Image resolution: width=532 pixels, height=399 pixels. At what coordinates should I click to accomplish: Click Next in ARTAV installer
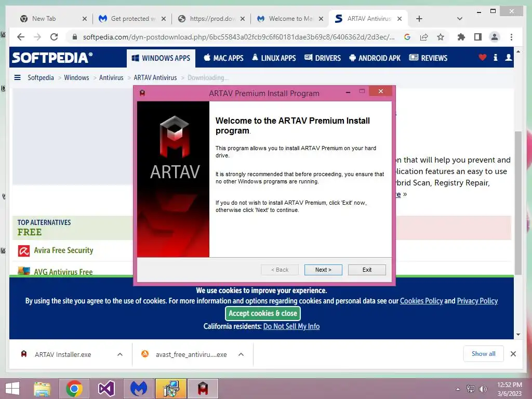(x=323, y=270)
